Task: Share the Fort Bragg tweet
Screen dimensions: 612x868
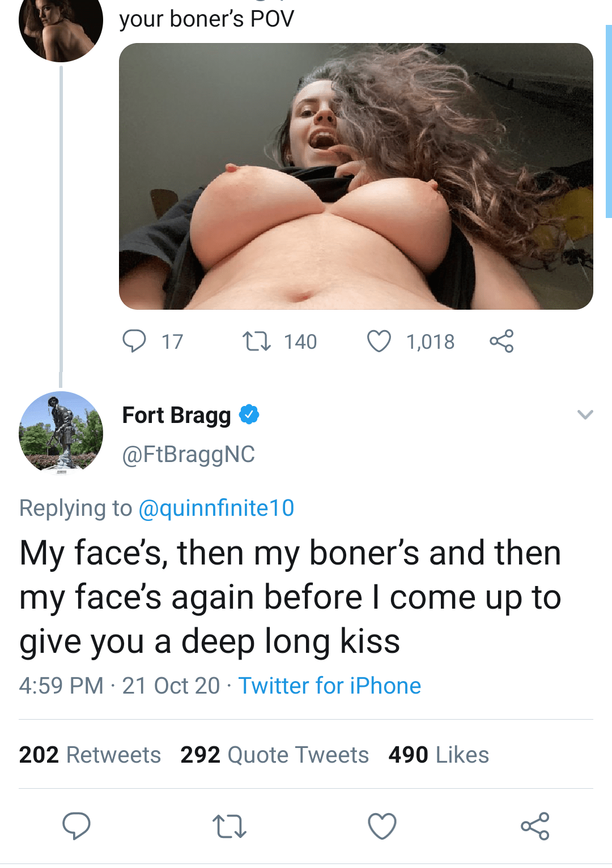Action: coord(535,826)
